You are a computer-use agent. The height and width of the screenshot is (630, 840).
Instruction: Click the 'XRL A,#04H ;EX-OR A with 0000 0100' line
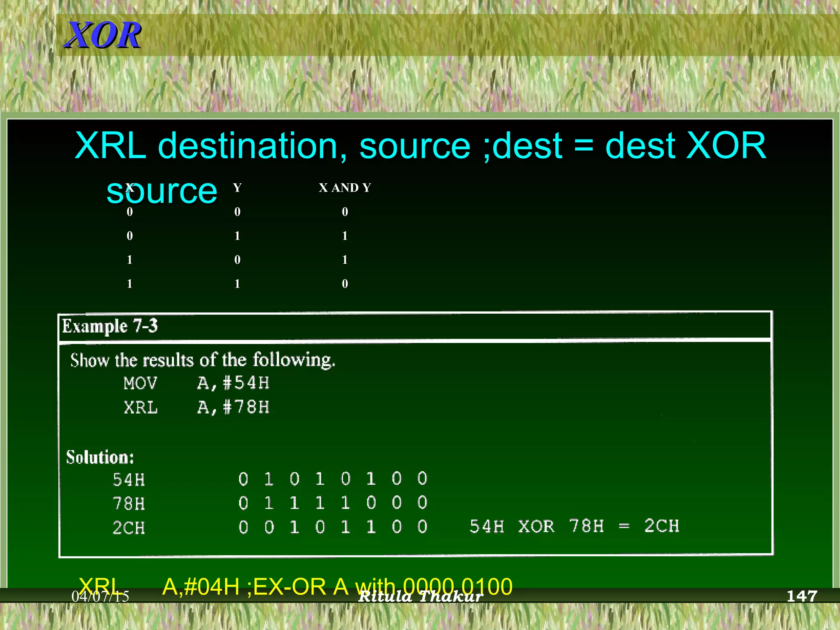[x=295, y=586]
